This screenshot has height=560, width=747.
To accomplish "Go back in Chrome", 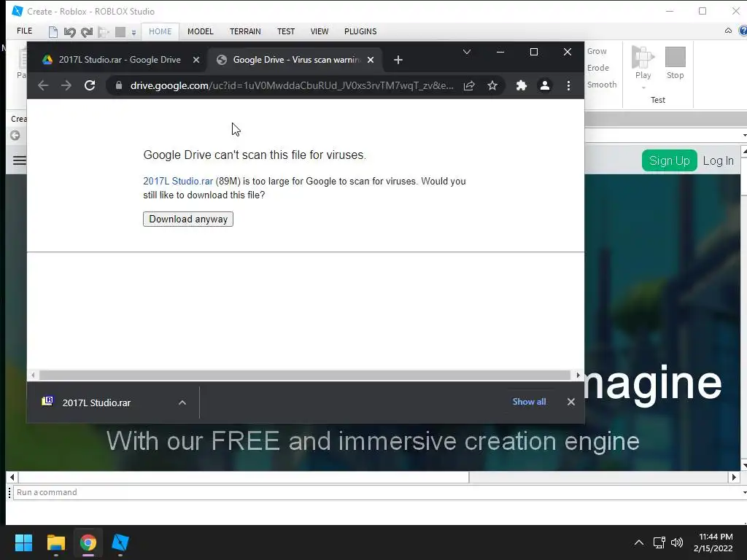I will 43,85.
